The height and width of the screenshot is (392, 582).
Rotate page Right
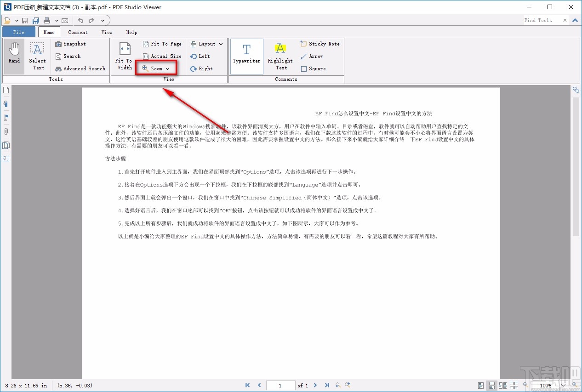201,69
